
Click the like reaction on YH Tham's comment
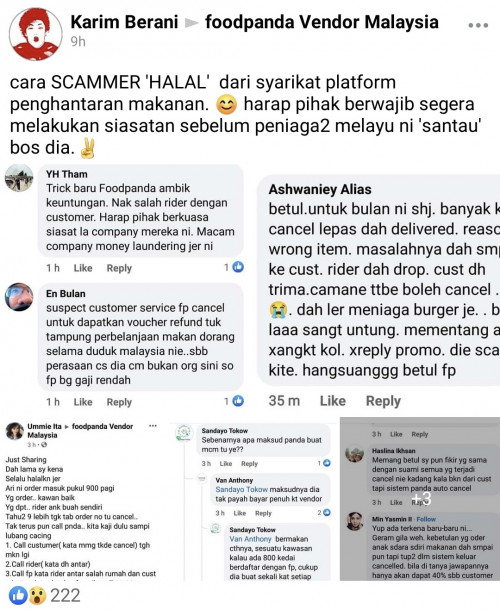tap(238, 267)
